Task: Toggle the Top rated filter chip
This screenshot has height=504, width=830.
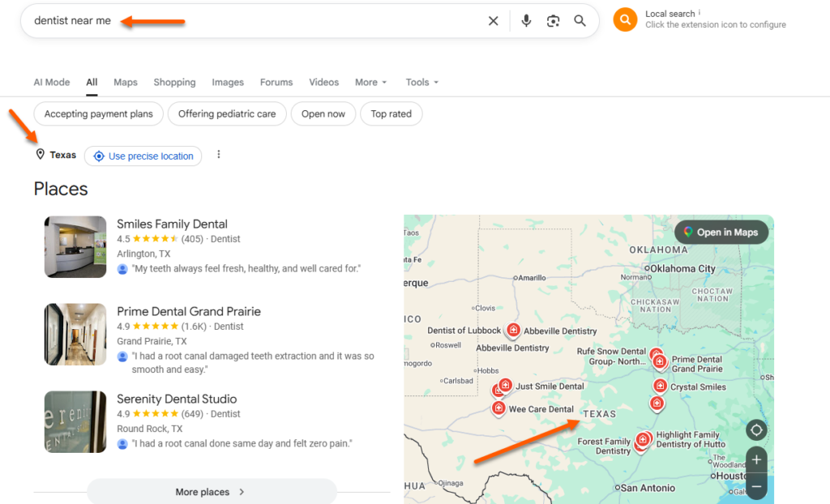Action: click(391, 113)
